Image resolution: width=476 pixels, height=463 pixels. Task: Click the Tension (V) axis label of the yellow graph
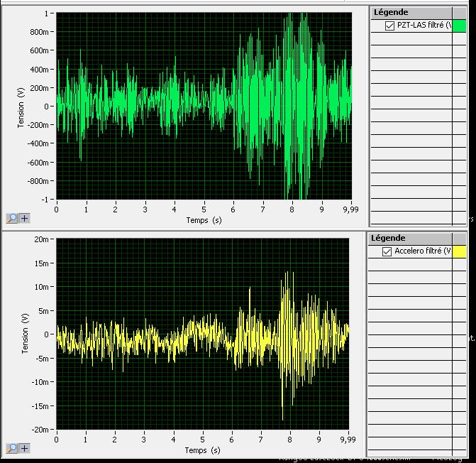[25, 334]
